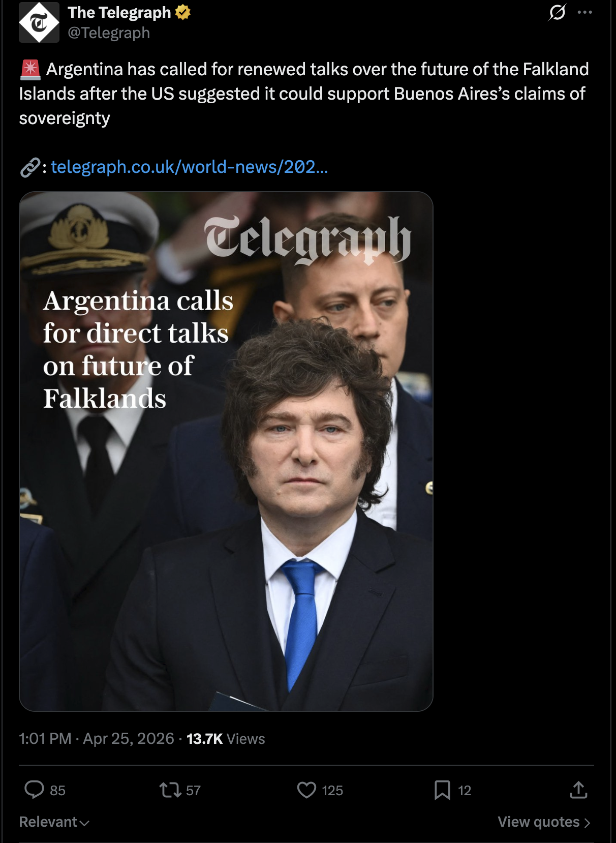Open The Telegraph profile avatar
Viewport: 616px width, 843px height.
pos(39,22)
